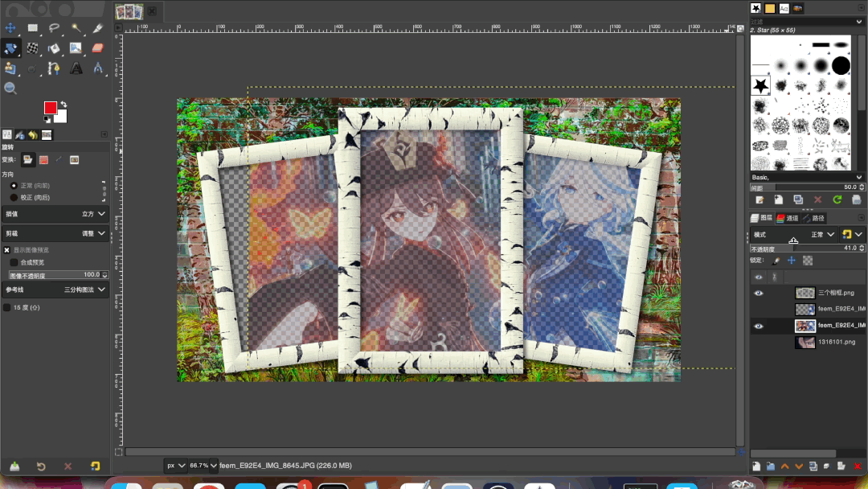Viewport: 868px width, 489px height.
Task: Select the Color Picker-style pen tool in top row
Action: (97, 27)
